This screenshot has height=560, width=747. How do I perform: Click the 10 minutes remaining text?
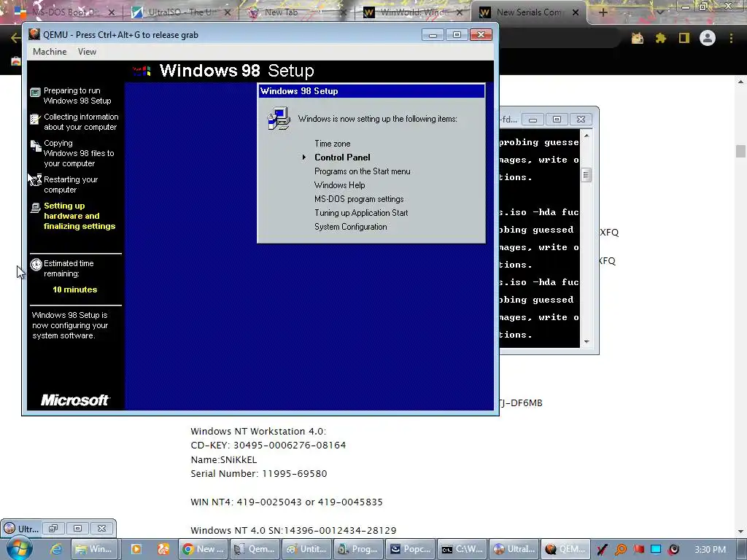[x=75, y=289]
